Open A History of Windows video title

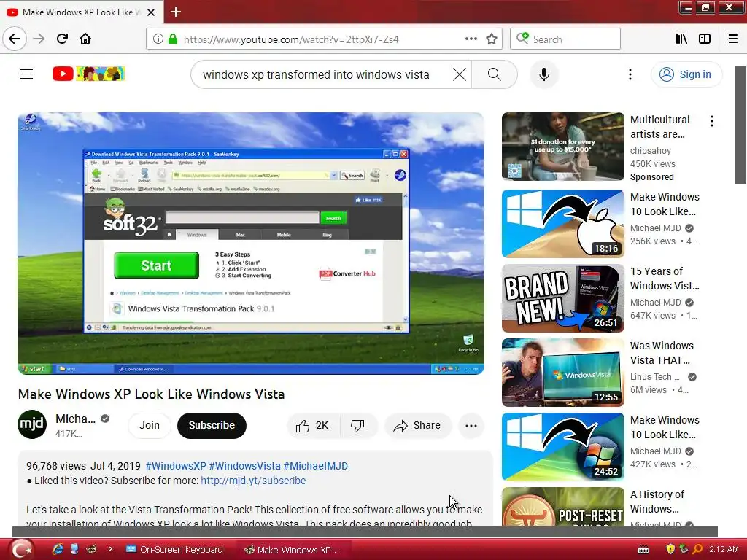(x=657, y=502)
